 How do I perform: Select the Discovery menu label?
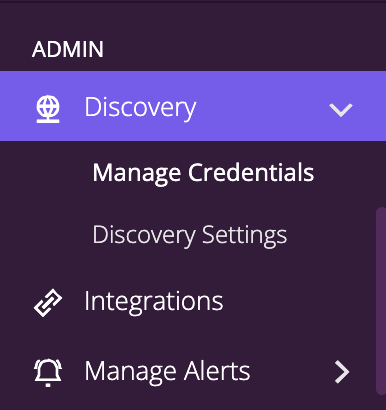[140, 108]
